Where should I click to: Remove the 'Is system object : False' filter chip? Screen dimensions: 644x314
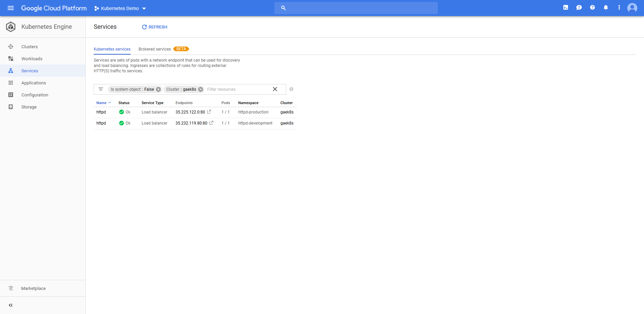click(x=158, y=89)
